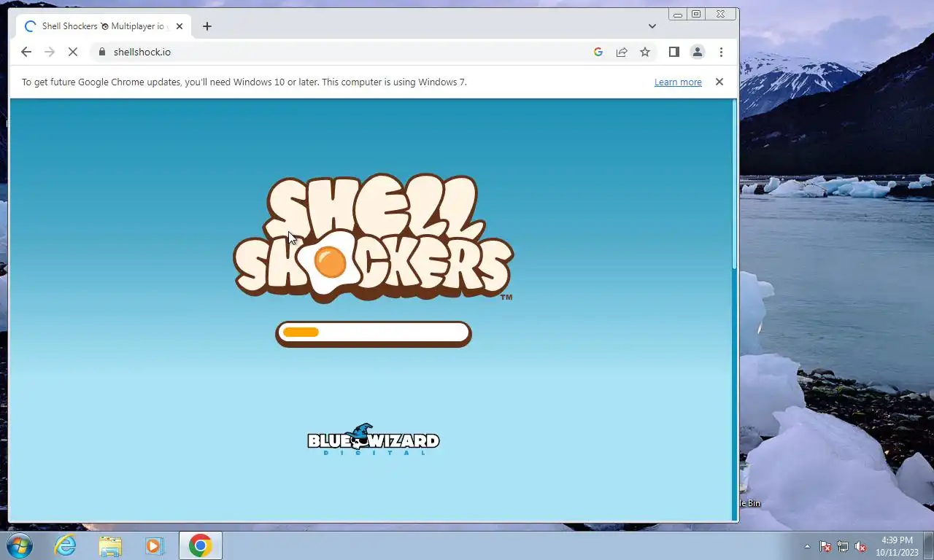The height and width of the screenshot is (560, 934).
Task: Open the clock showing 4:39 PM
Action: [x=898, y=546]
